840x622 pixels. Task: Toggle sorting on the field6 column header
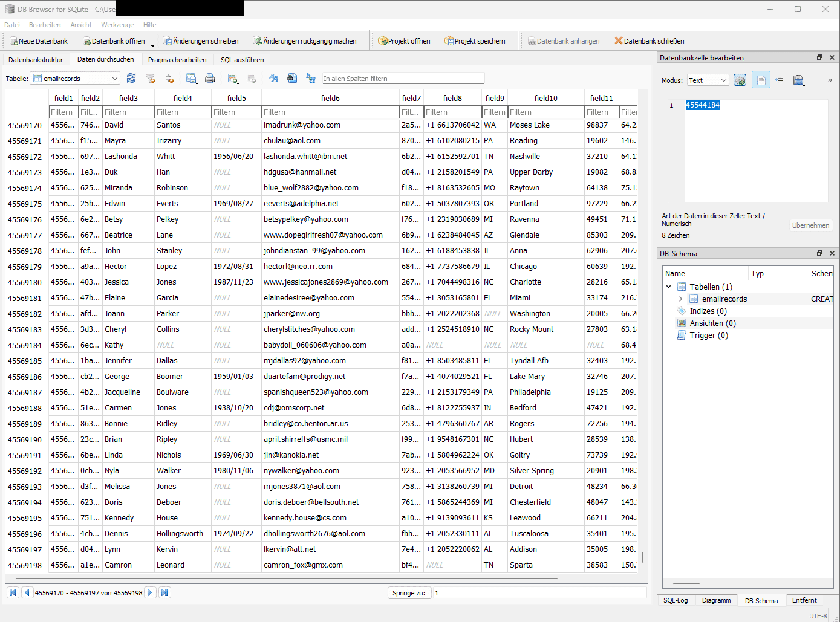[330, 97]
